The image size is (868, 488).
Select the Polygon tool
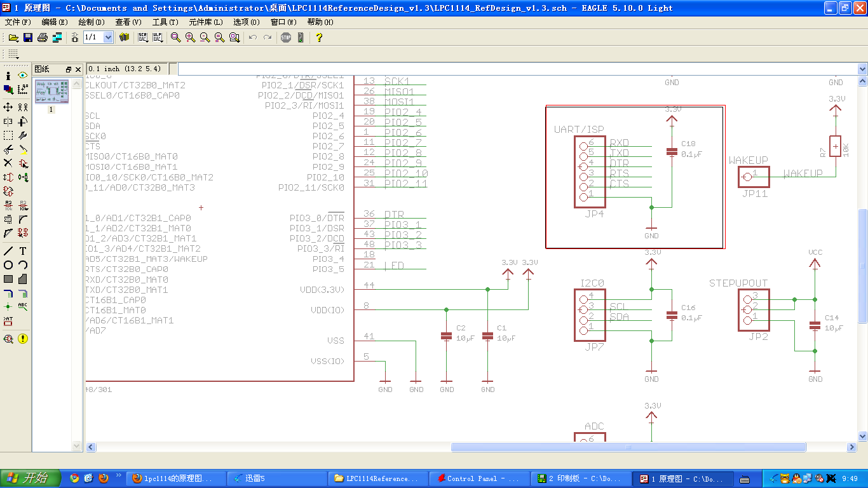click(x=23, y=279)
